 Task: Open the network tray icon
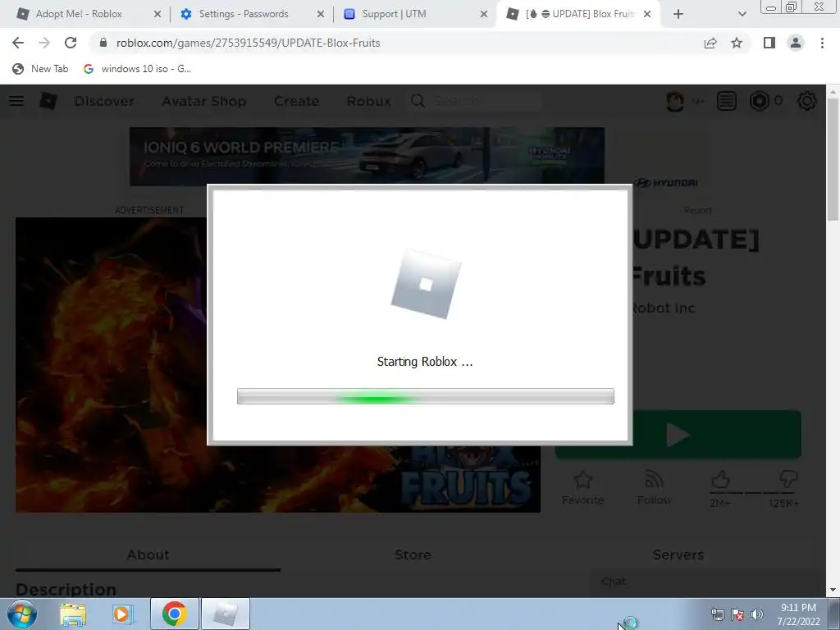(x=717, y=614)
